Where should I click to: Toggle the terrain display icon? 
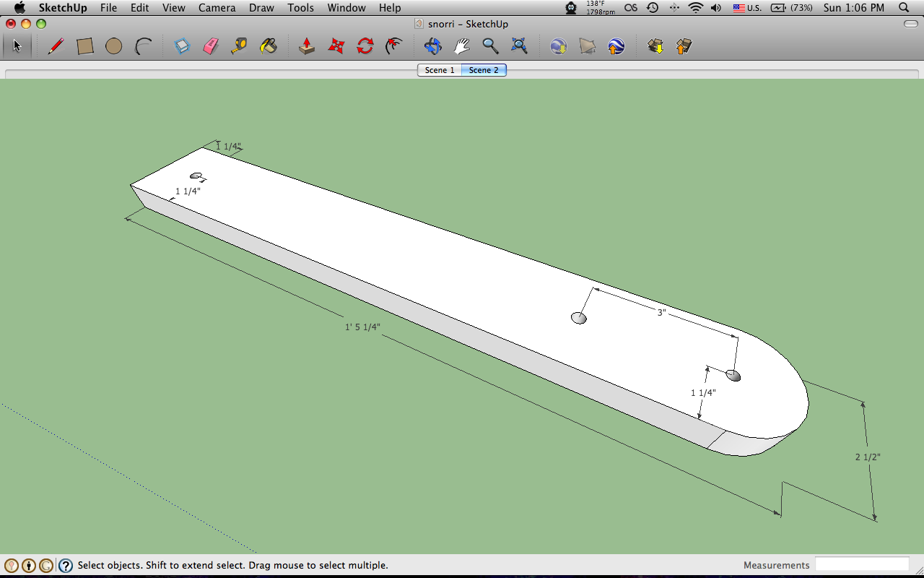click(x=588, y=46)
